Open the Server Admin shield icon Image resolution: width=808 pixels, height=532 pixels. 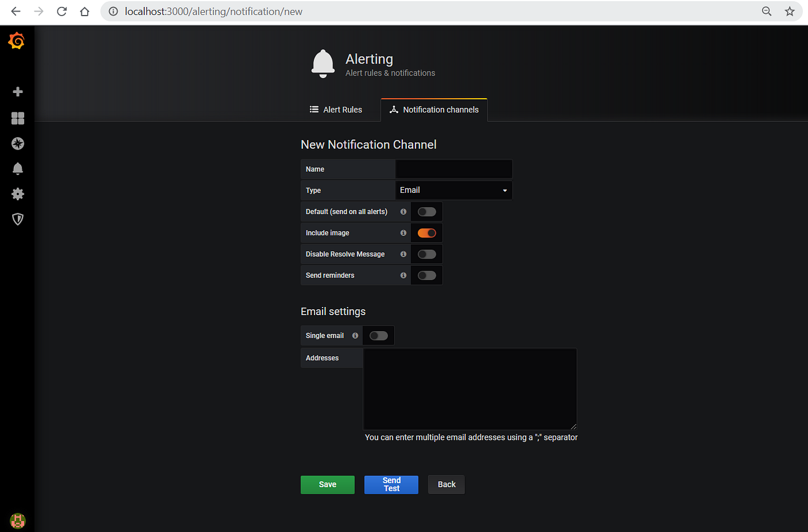pos(18,219)
